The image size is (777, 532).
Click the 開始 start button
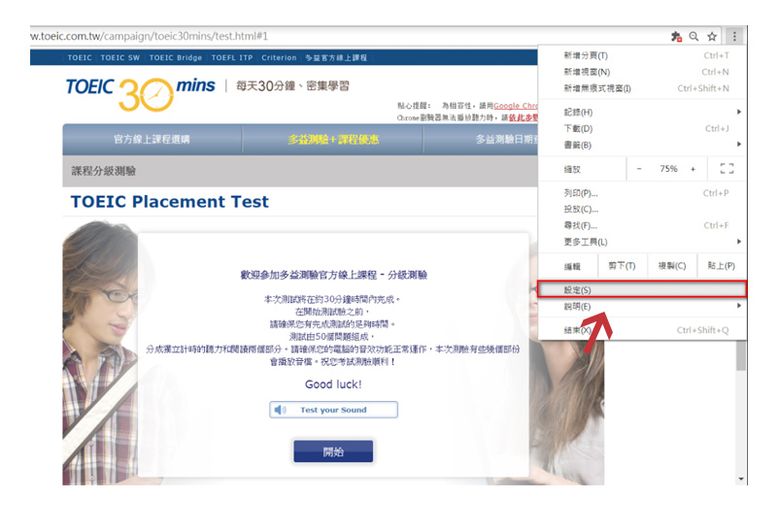(x=333, y=451)
